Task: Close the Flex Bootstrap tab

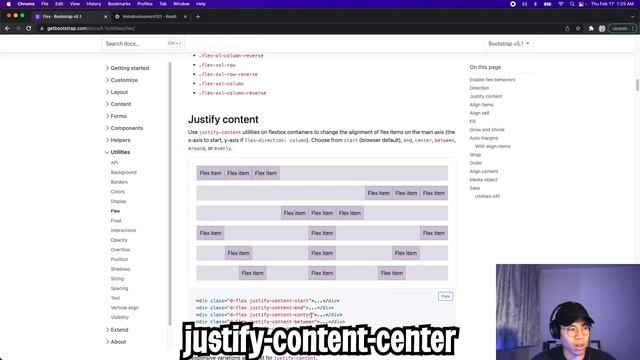Action: (105, 17)
